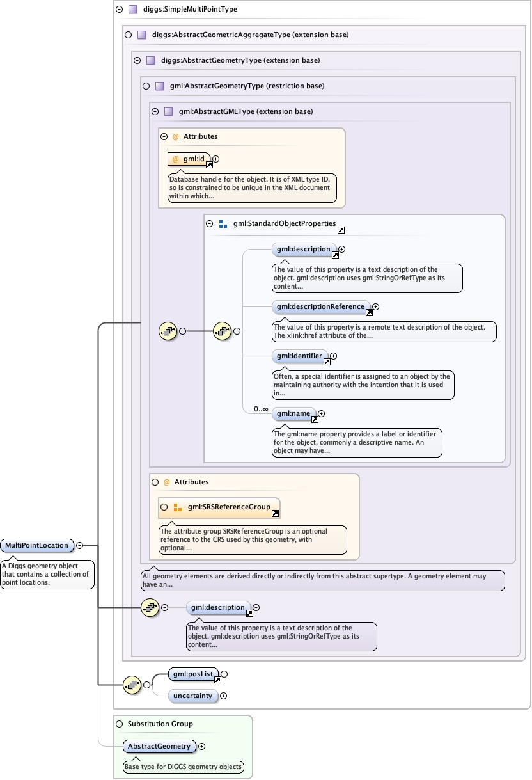This screenshot has width=532, height=780.
Task: Expand the gml:SRSReferenceGroup attribute group
Action: tap(164, 507)
